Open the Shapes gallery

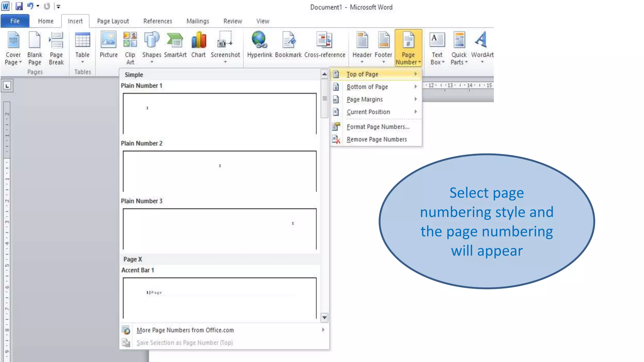coord(152,48)
